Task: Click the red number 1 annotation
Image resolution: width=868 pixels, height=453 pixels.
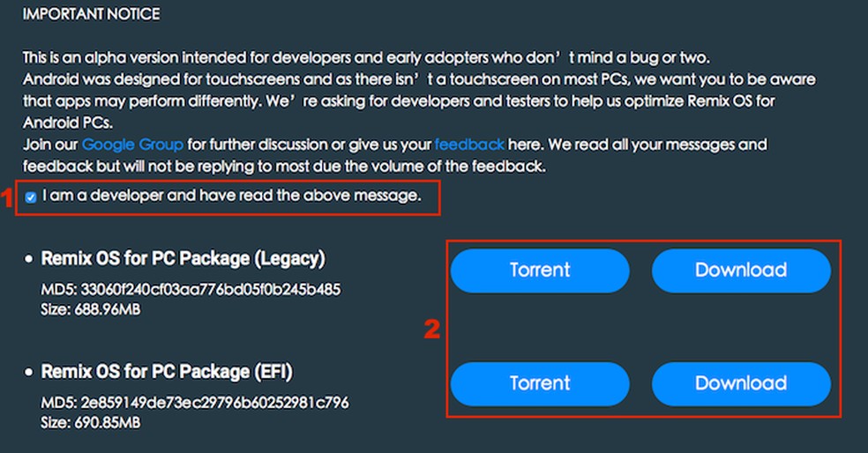Action: (8, 199)
